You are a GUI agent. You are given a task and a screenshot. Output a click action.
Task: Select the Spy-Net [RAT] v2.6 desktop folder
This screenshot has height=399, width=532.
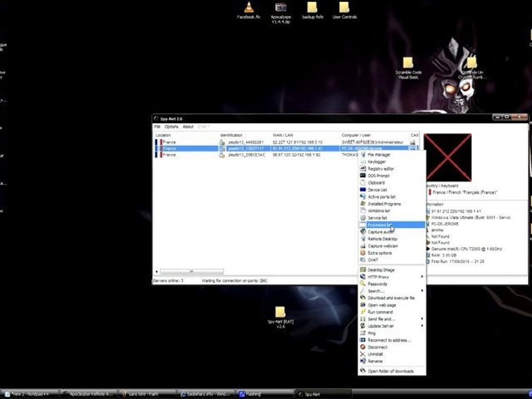(280, 317)
